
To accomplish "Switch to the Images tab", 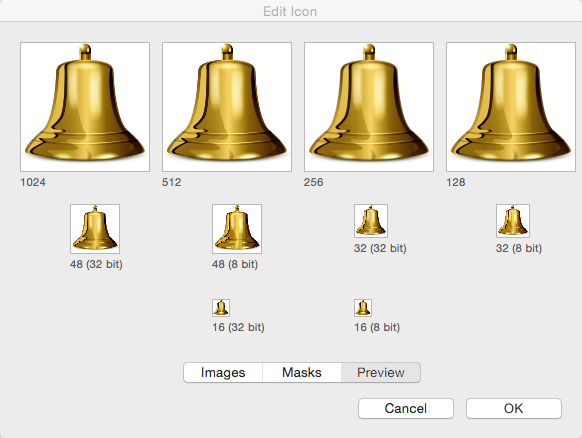I will coord(223,372).
